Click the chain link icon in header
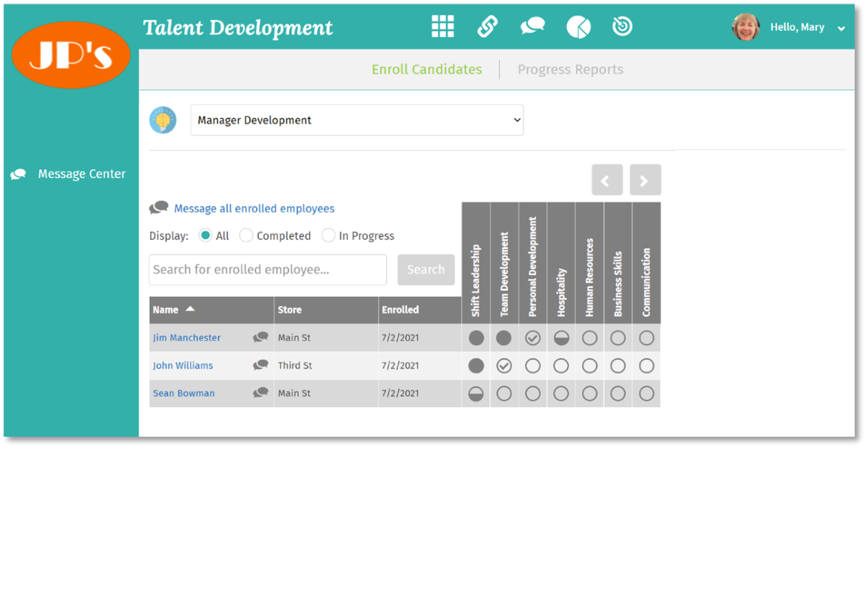The height and width of the screenshot is (616, 867). click(487, 26)
